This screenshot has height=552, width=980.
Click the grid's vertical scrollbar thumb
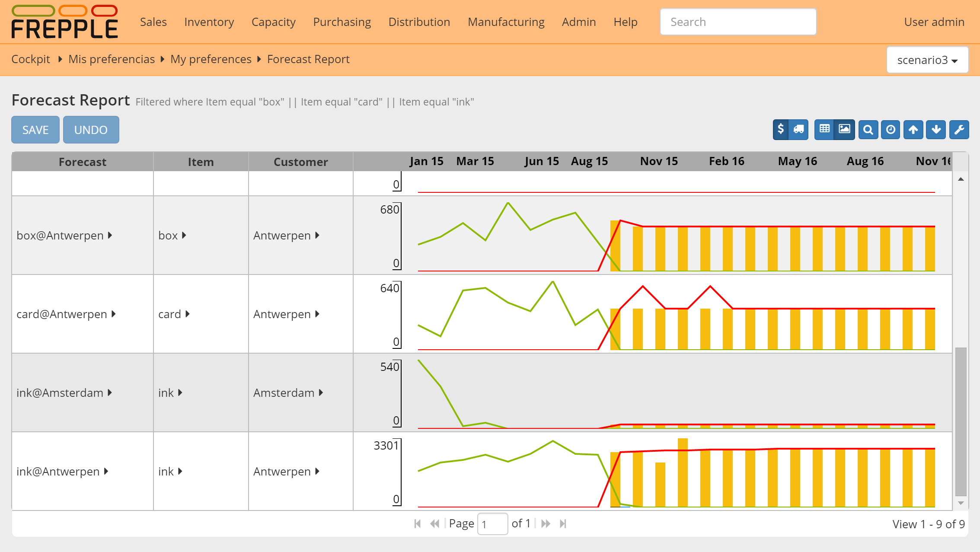961,421
